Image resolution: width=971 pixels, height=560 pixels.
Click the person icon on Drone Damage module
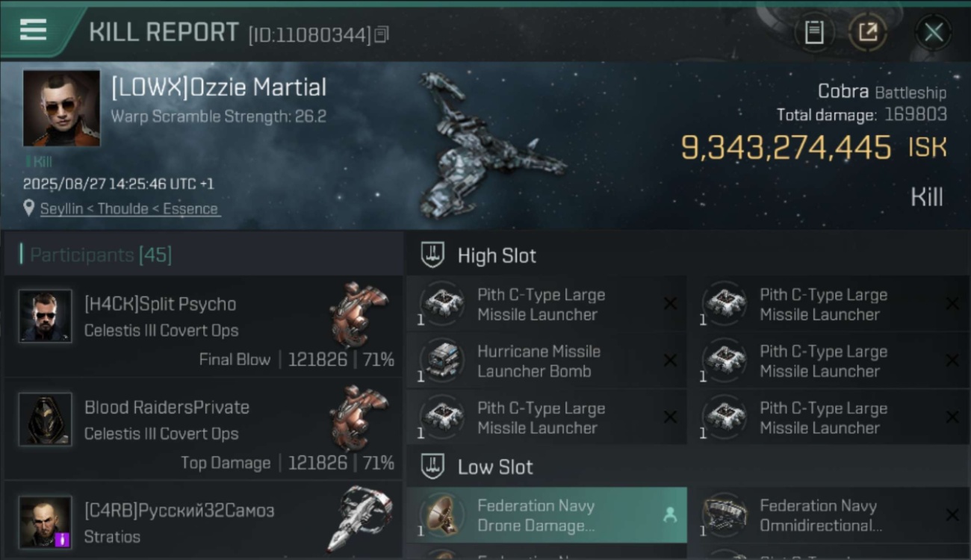(670, 514)
